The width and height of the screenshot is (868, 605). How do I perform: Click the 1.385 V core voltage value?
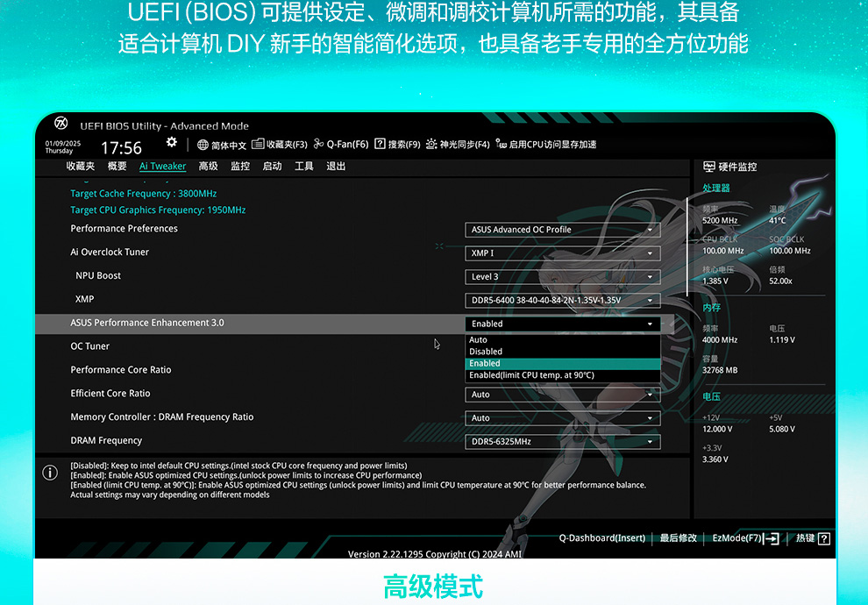715,281
